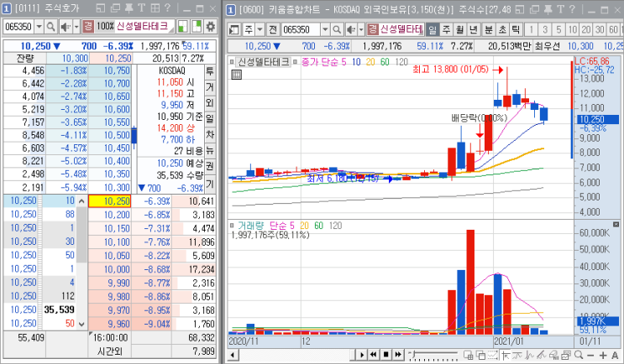Expand speaker options dropdown in chart toolbar
Viewport: 624px width, 364px height.
click(x=361, y=29)
